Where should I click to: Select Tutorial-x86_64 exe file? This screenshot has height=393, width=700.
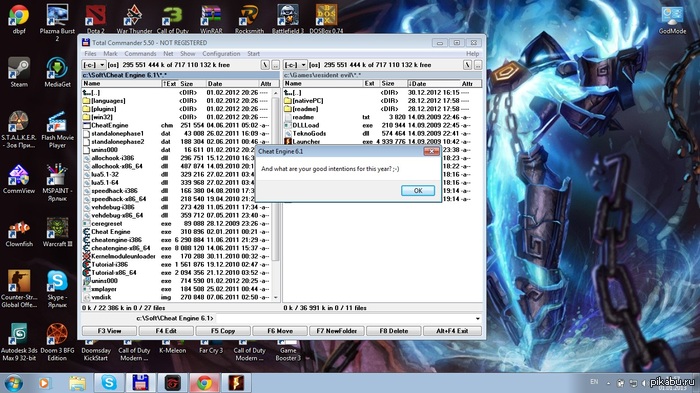click(176, 272)
